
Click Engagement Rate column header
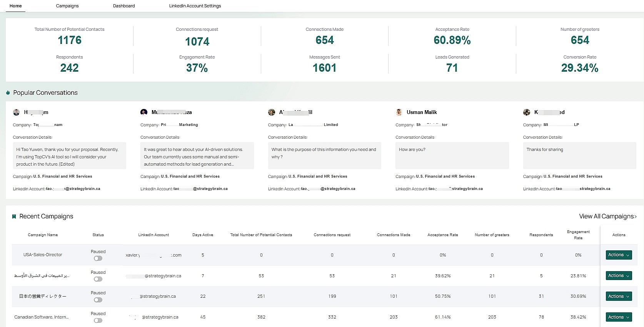(x=578, y=235)
